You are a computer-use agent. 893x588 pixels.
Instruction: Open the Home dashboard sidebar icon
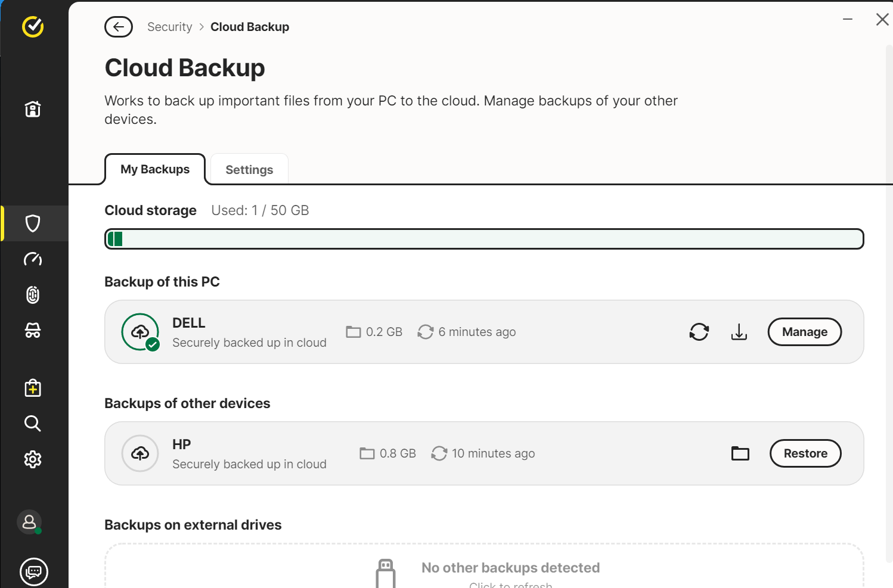coord(33,109)
